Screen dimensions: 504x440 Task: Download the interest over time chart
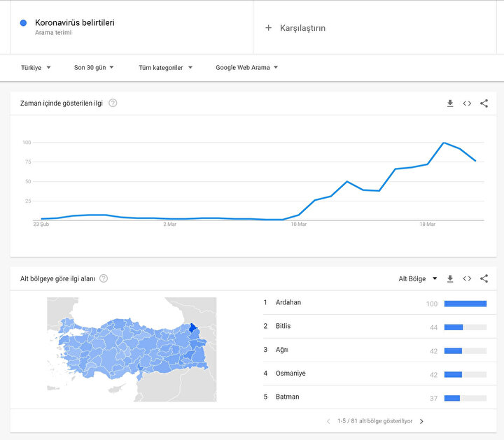450,104
